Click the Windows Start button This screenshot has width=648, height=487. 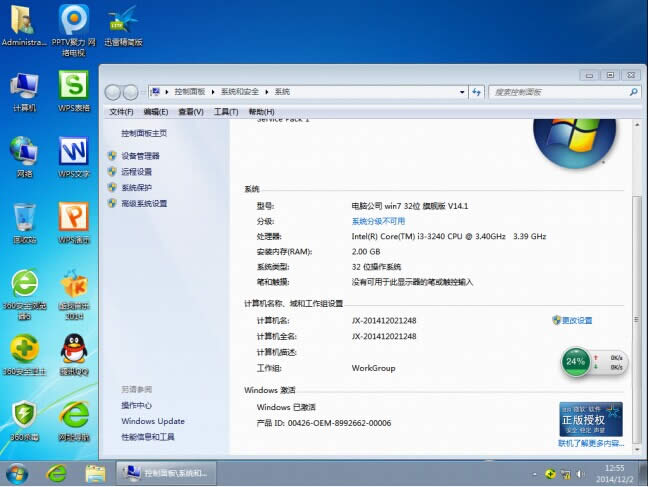coord(17,472)
